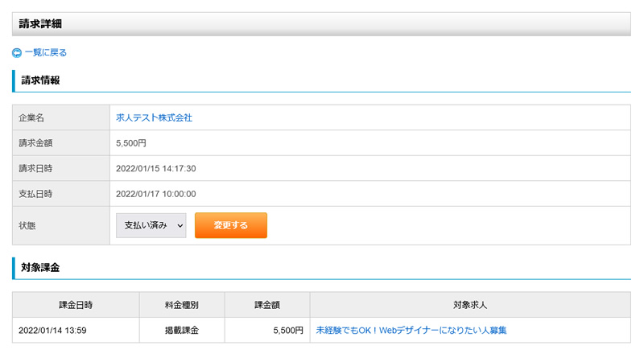644x362 pixels.
Task: Expand the 支払い済み status dropdown
Action: [151, 226]
